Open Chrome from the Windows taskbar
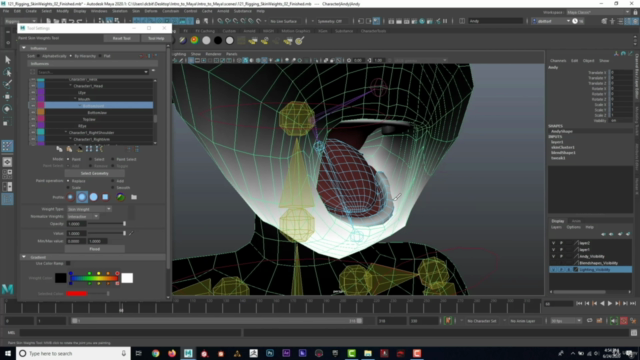This screenshot has height=360, width=640. 156,353
